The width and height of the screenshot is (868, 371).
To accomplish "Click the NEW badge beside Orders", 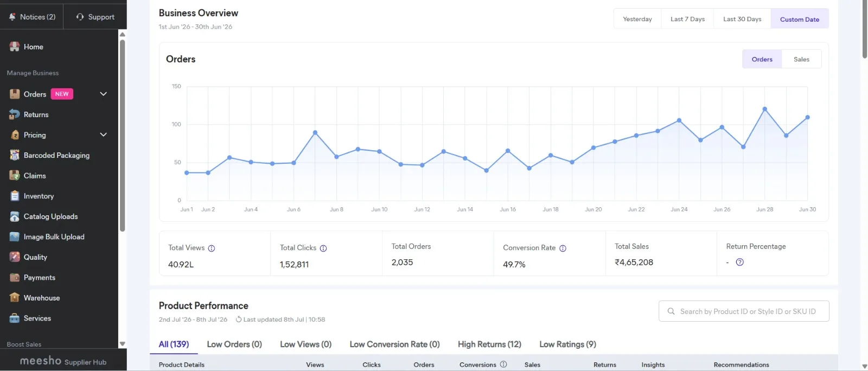I will 62,94.
